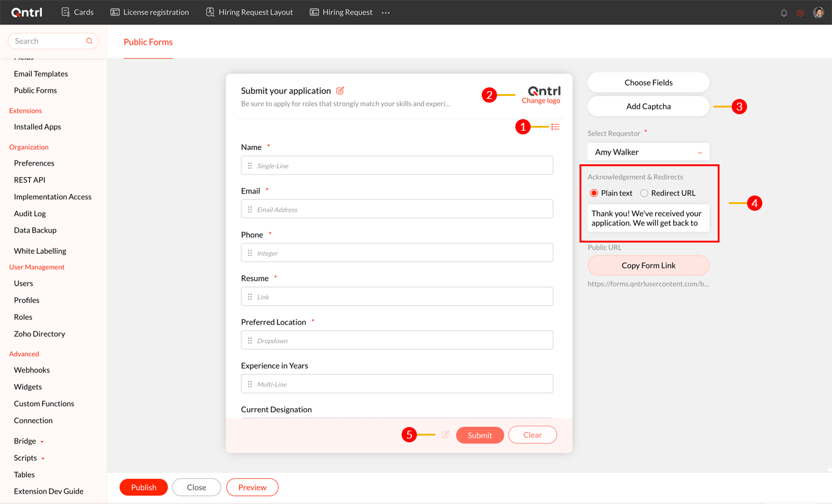Screen dimensions: 832x504
Task: Click the Qntrl logo in header
Action: click(x=27, y=12)
